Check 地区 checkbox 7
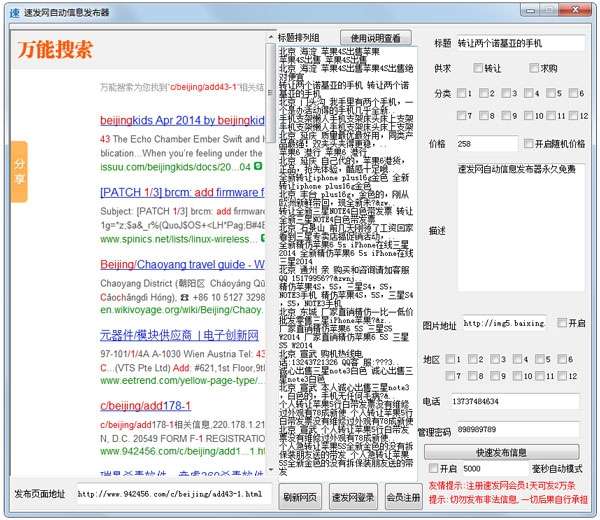 click(x=450, y=376)
